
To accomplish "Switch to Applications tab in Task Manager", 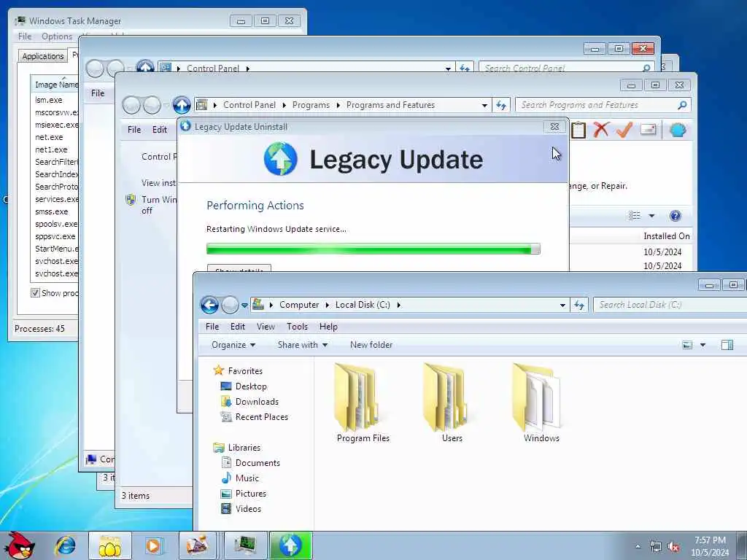I will point(43,55).
